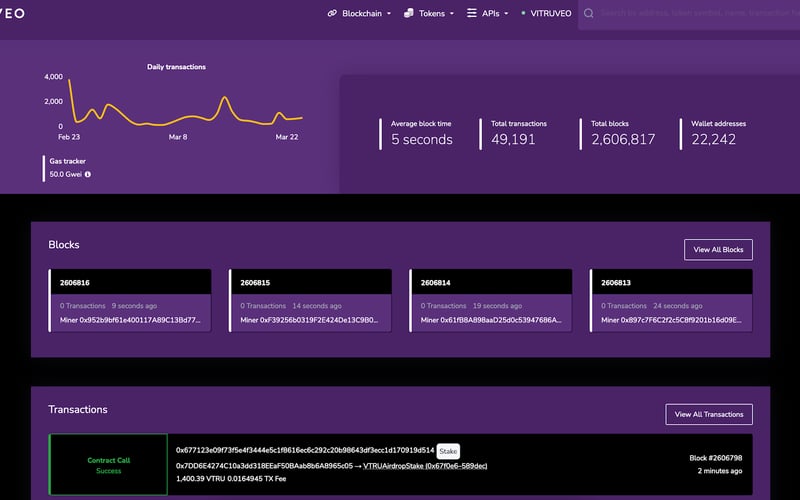Click the Gas tracker label
Screen dimensions: 800x500
tap(67, 161)
